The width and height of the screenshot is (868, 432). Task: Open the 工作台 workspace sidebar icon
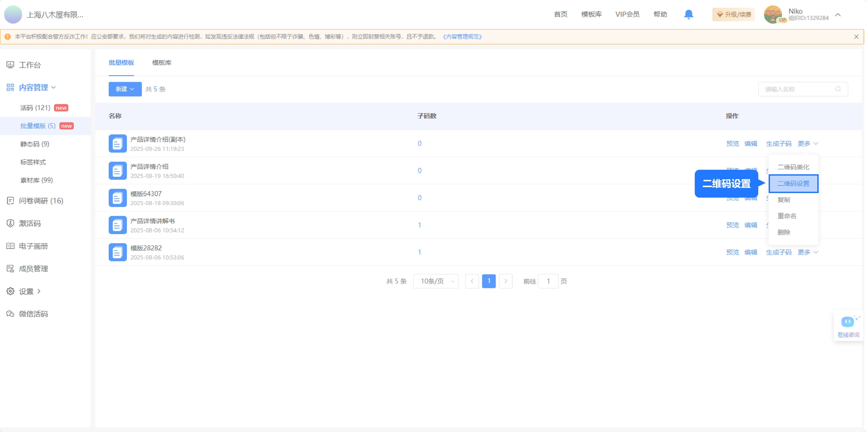(x=10, y=65)
